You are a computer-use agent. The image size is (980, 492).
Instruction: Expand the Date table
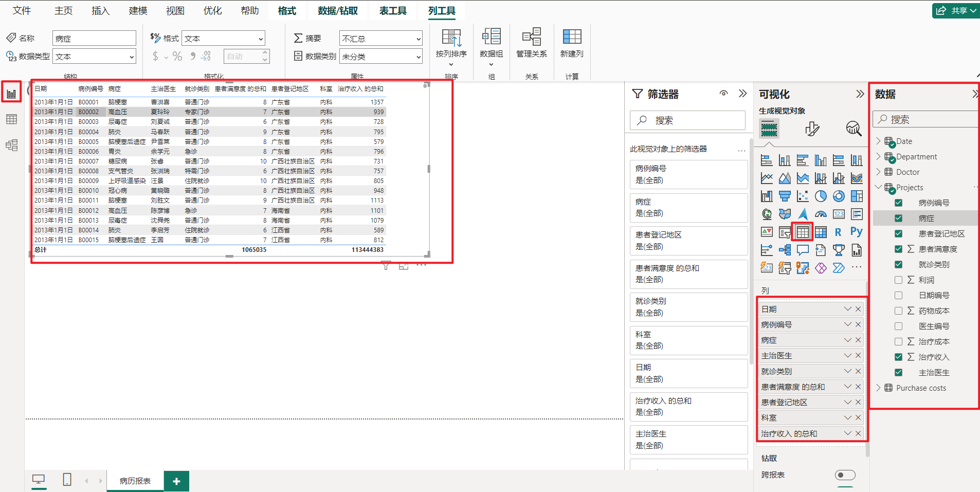click(878, 141)
